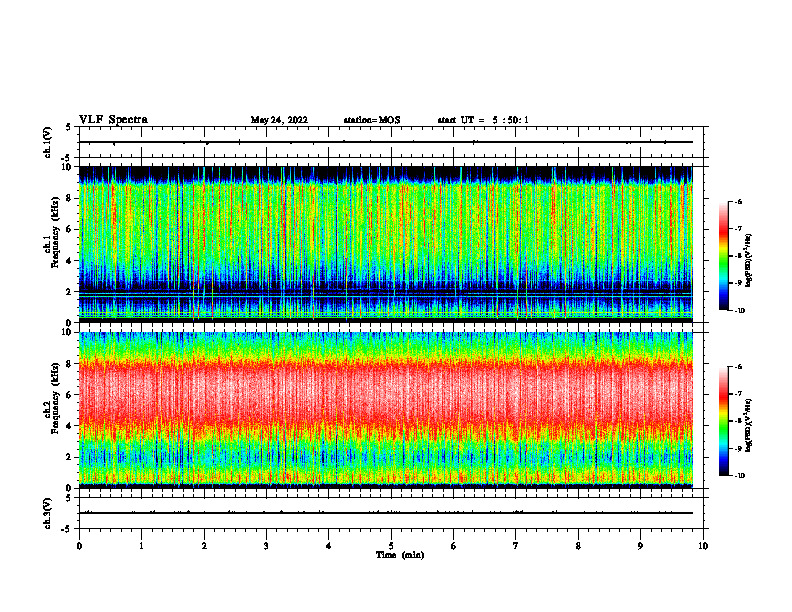Click the ch.1 voltage waveform trace
Image resolution: width=792 pixels, height=612 pixels.
tap(386, 142)
